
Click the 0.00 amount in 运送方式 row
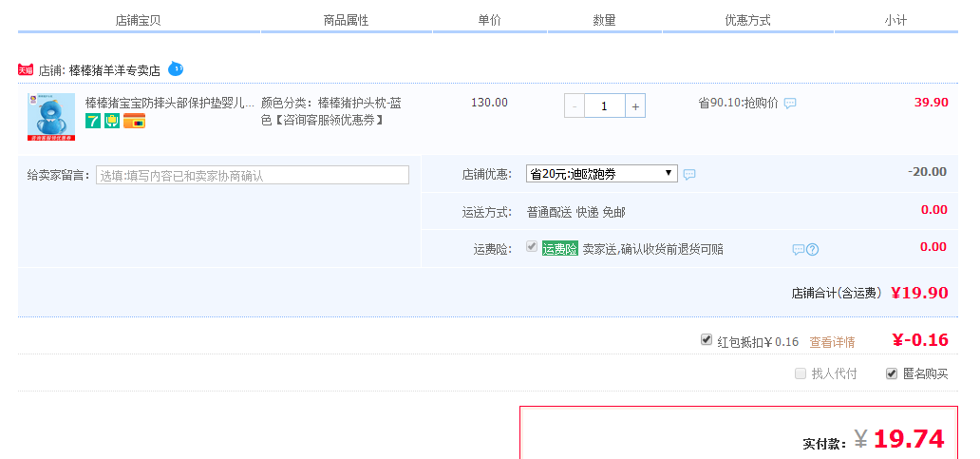[x=933, y=209]
